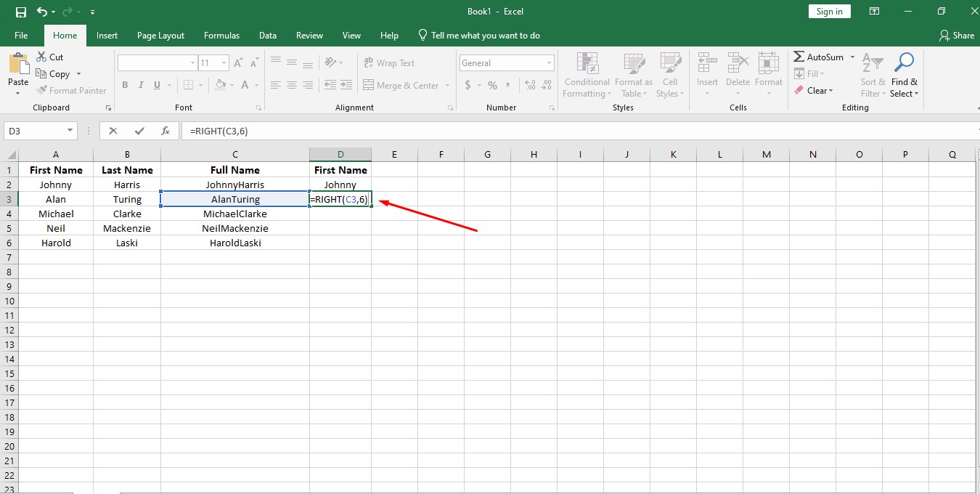Toggle bold formatting
This screenshot has height=494, width=980.
124,85
